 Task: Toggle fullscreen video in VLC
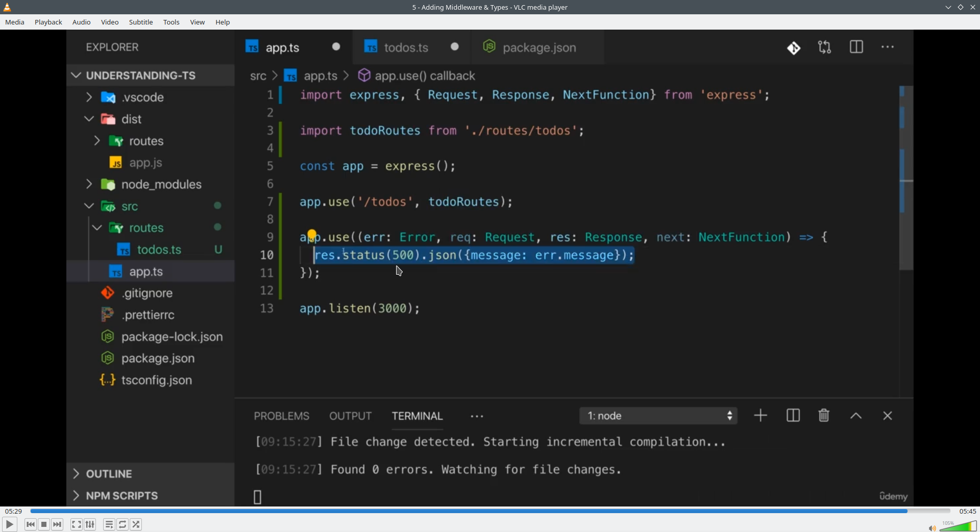pyautogui.click(x=76, y=524)
